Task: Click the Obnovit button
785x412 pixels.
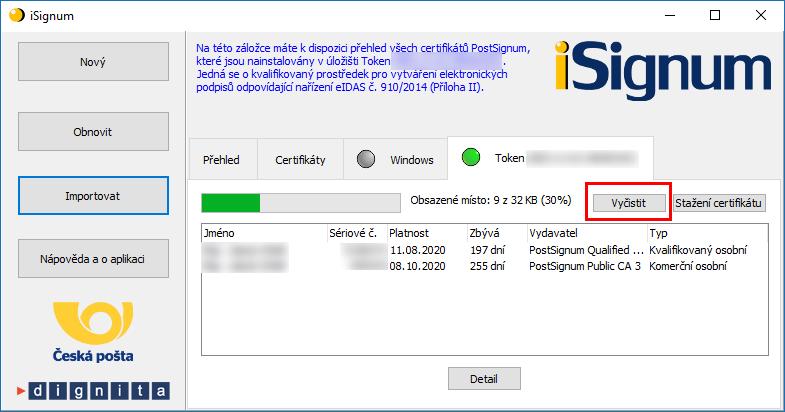Action: pos(93,132)
